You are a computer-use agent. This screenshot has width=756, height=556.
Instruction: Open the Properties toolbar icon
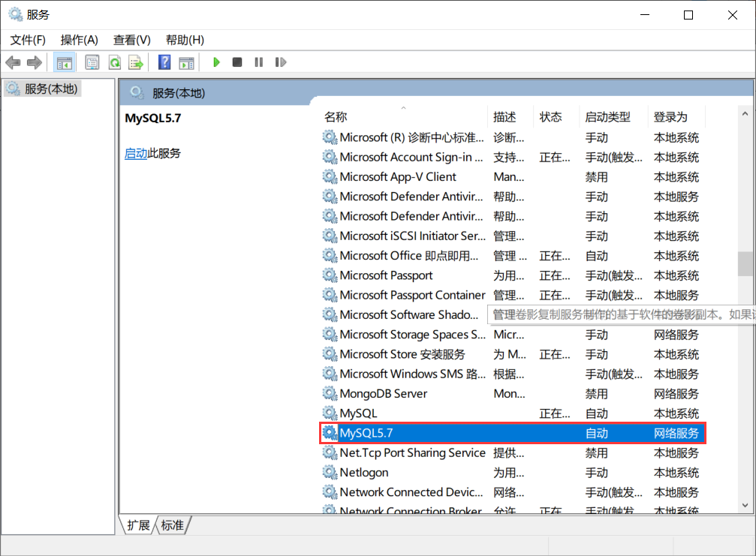pyautogui.click(x=92, y=62)
